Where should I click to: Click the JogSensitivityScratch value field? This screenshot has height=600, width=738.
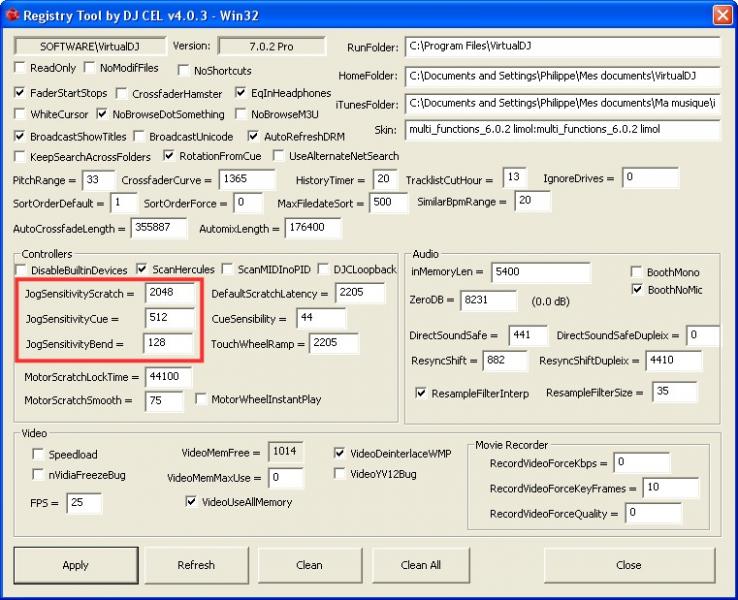[x=170, y=294]
